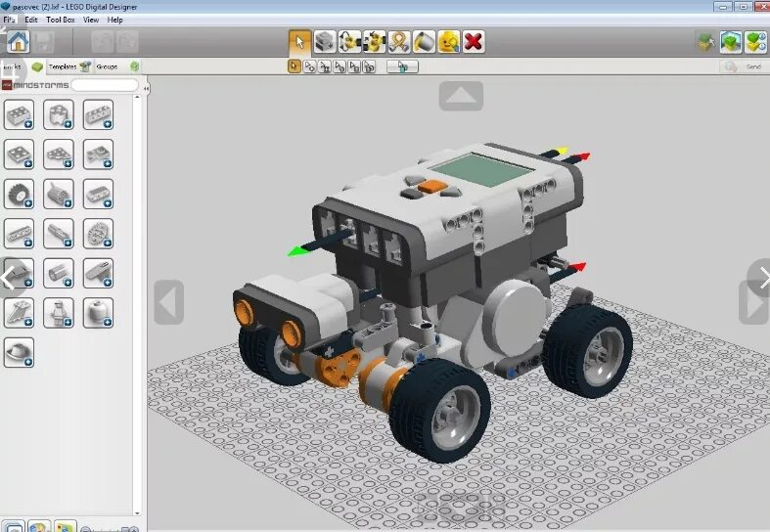This screenshot has width=770, height=532.
Task: Click the Send button at top right
Action: 744,66
